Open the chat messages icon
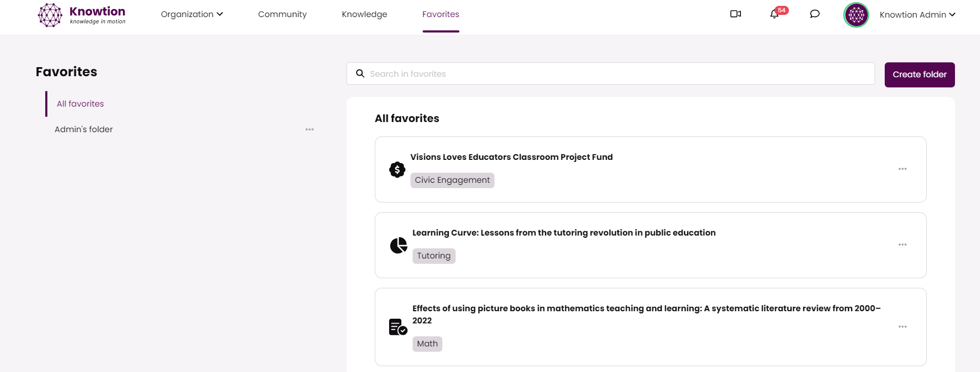The image size is (980, 372). click(x=814, y=14)
